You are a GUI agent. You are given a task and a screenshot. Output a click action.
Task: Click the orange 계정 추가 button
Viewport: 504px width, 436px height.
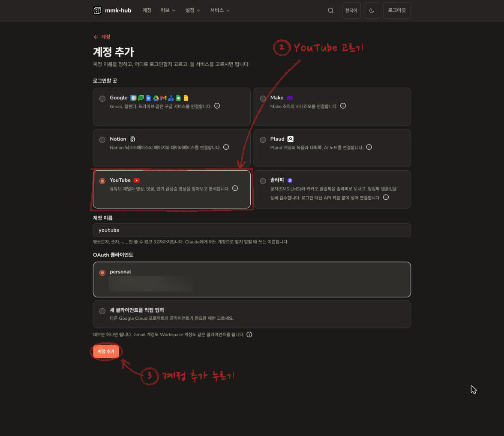pos(106,351)
